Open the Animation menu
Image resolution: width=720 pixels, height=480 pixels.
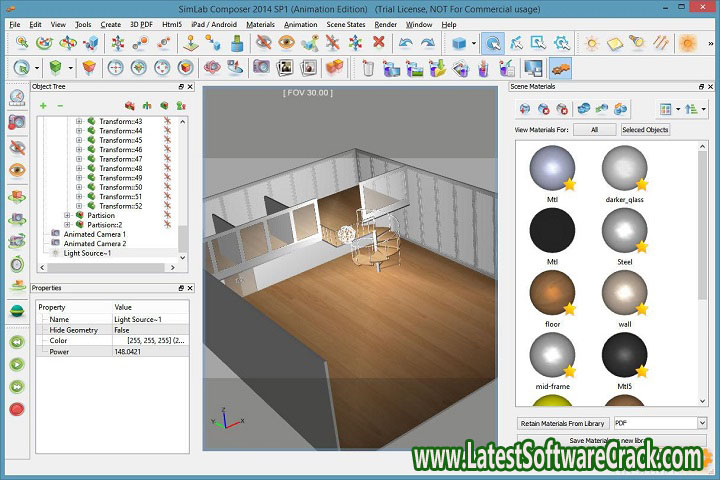300,24
